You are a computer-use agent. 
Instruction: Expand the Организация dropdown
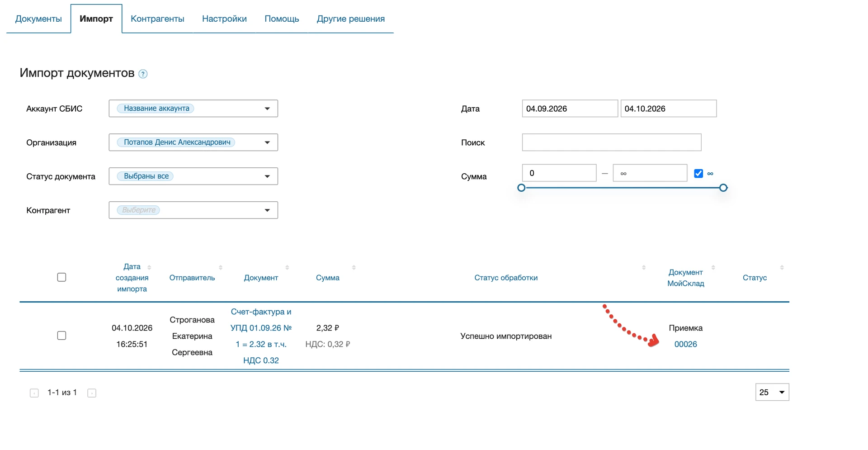(x=193, y=142)
